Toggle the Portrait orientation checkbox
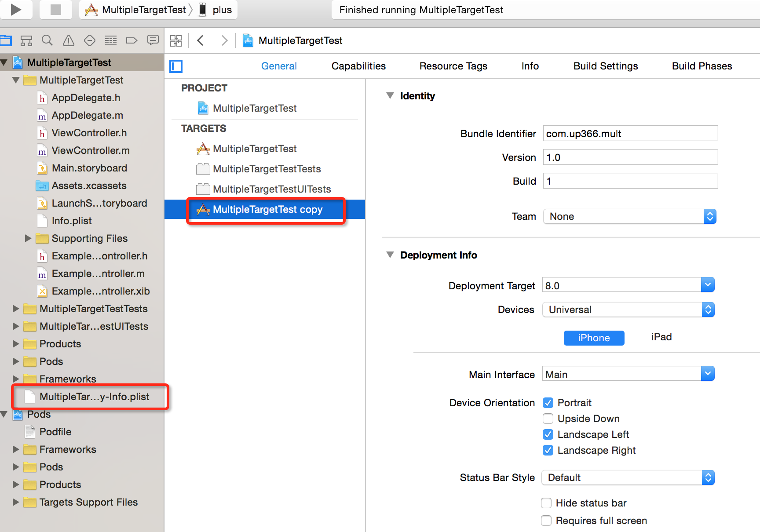The image size is (760, 532). point(548,403)
